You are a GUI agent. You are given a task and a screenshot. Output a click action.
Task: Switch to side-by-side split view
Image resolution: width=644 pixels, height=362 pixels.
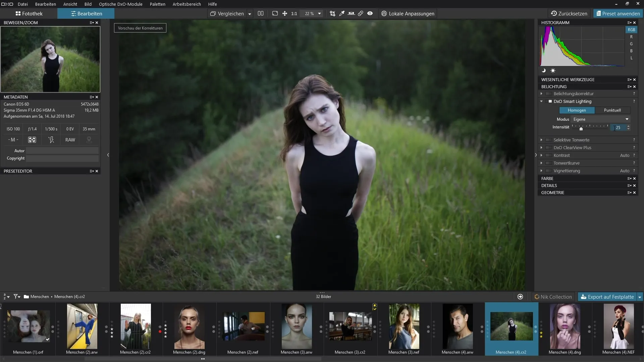click(261, 13)
